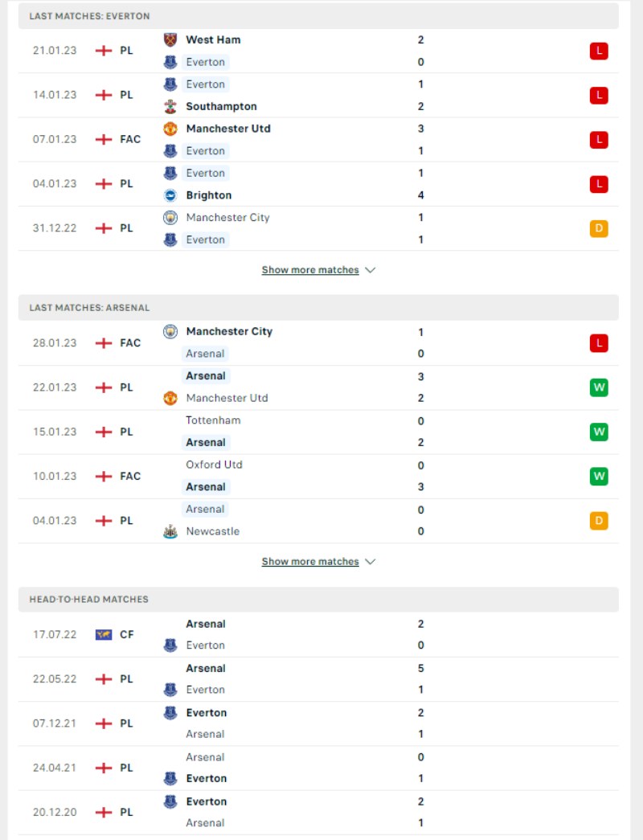Open Oxford Utd vs Arsenal FAC match
Image resolution: width=643 pixels, height=840 pixels.
click(x=318, y=476)
